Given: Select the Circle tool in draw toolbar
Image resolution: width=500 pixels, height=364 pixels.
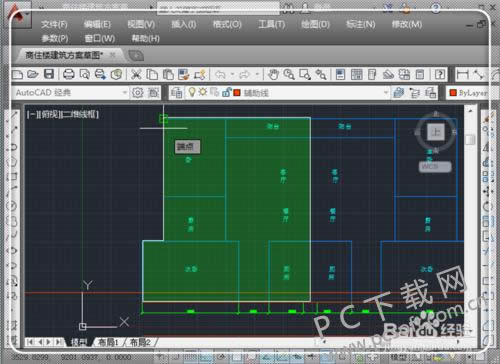Looking at the screenshot, I should (x=13, y=206).
